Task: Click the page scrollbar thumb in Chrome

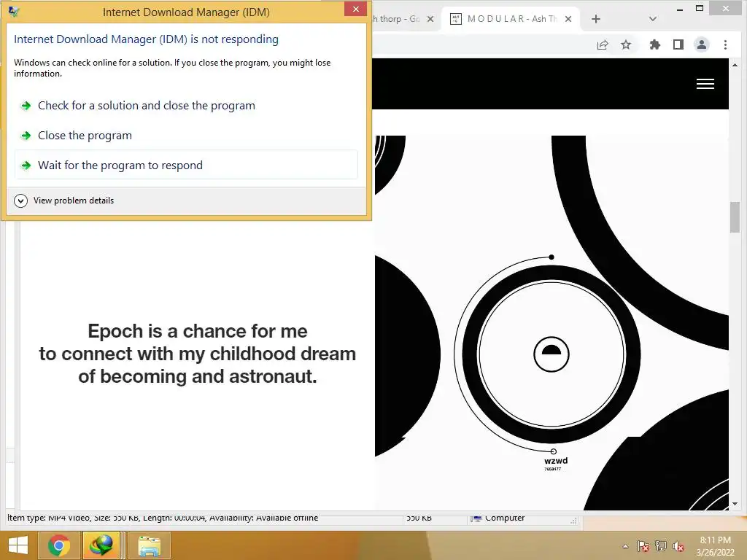Action: 735,217
